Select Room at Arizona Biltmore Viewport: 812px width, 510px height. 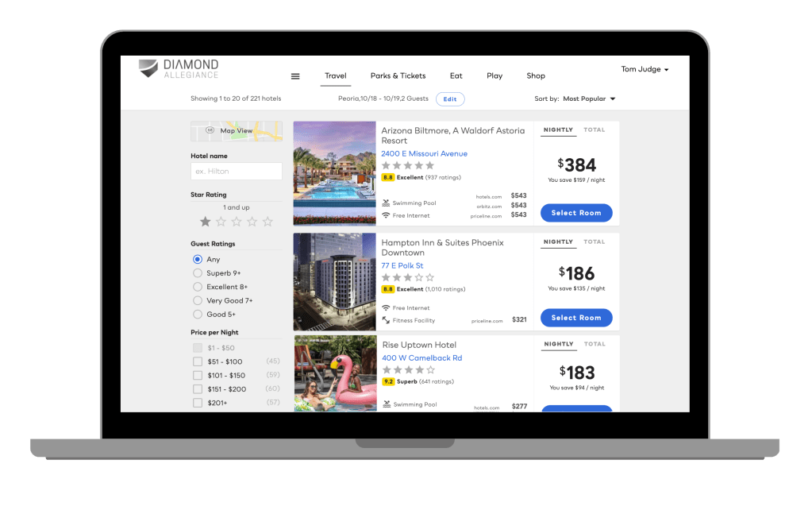click(x=576, y=213)
